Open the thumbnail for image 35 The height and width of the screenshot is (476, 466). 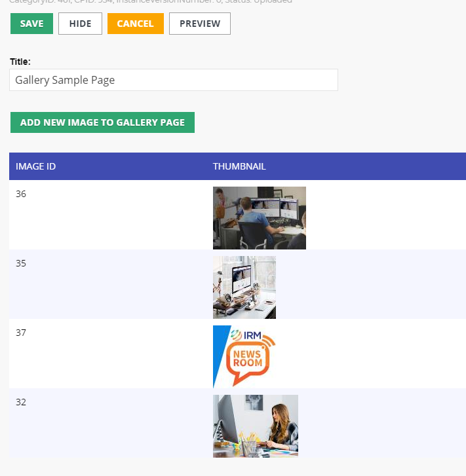coord(244,287)
